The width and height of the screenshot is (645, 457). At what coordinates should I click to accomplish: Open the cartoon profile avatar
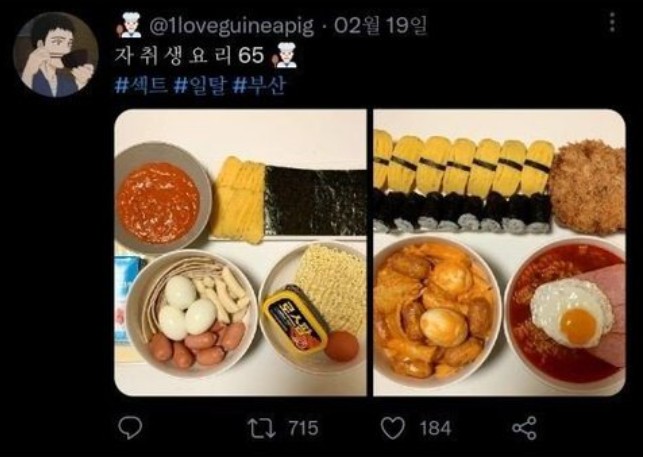pyautogui.click(x=56, y=54)
